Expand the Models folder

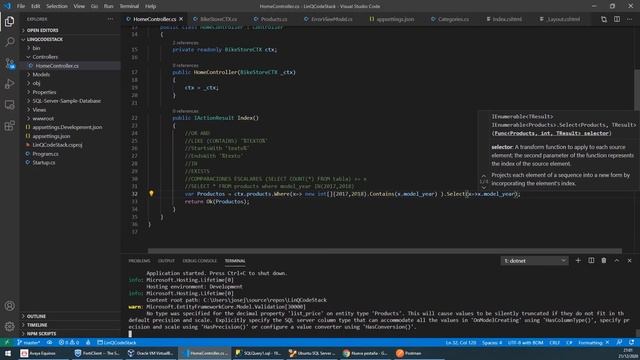(41, 74)
